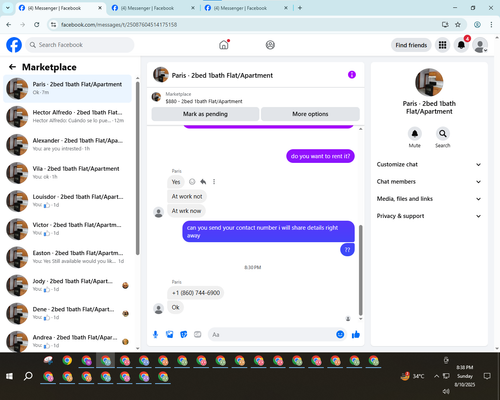The height and width of the screenshot is (400, 500).
Task: Open conversation info purple icon
Action: point(352,75)
